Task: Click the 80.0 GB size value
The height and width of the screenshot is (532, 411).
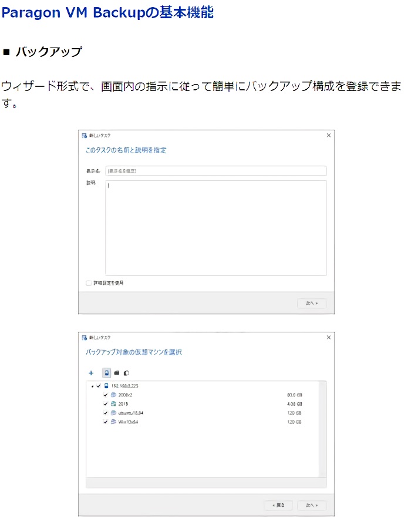Action: click(x=295, y=395)
